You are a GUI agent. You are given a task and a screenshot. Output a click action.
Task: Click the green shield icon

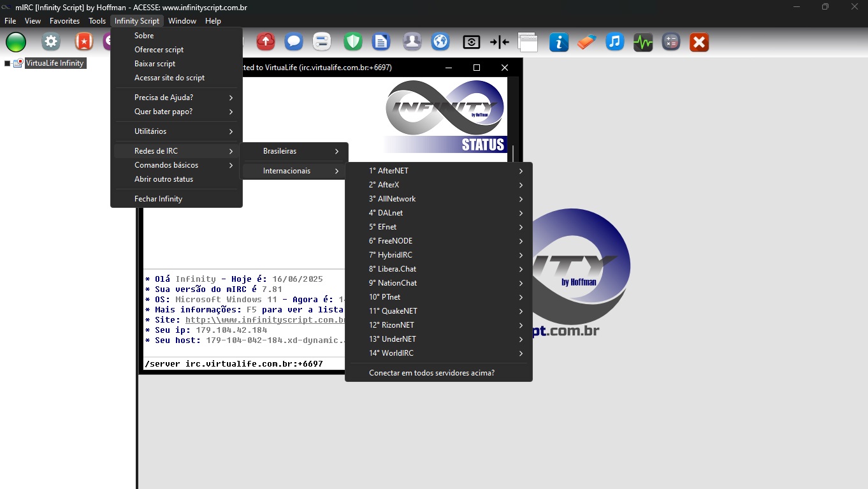point(352,42)
